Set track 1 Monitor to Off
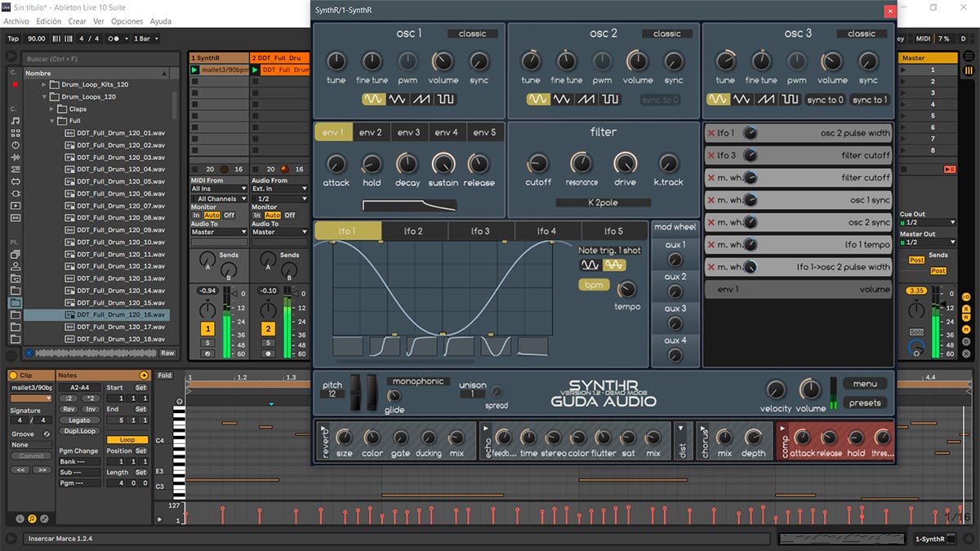The height and width of the screenshot is (551, 980). pyautogui.click(x=229, y=216)
